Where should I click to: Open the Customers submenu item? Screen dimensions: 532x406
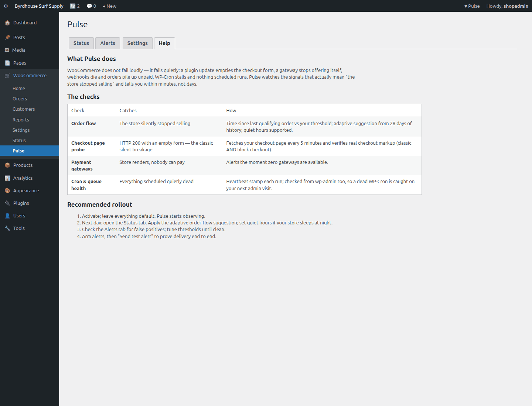pos(30,109)
